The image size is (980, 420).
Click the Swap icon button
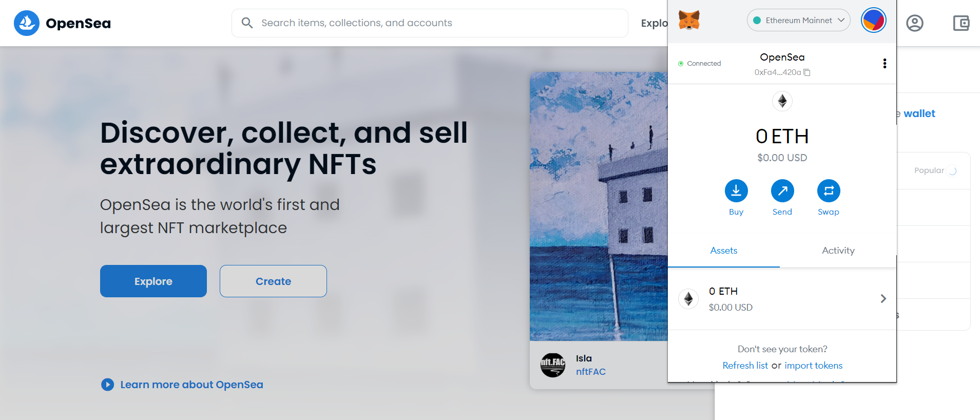[829, 191]
